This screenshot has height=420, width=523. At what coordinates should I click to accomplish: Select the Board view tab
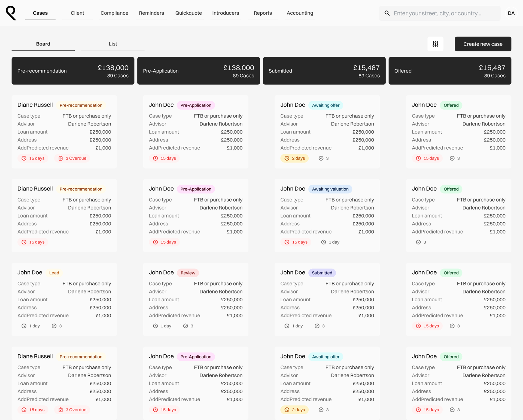coord(43,44)
